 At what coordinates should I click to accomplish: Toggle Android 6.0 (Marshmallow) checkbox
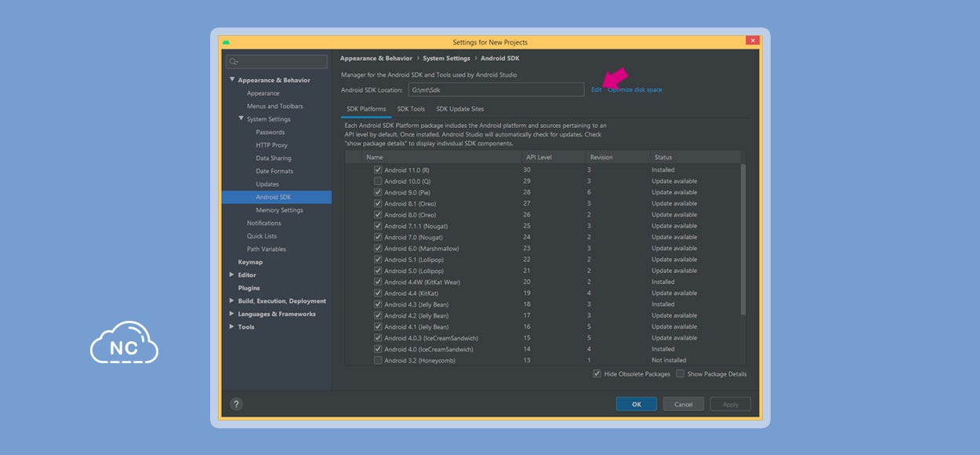[378, 248]
